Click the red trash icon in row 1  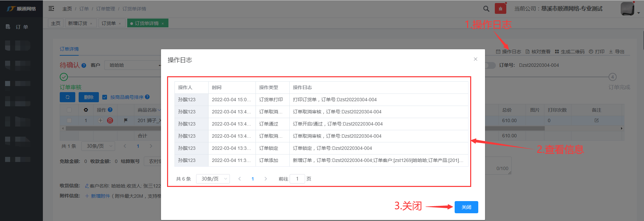(x=110, y=120)
